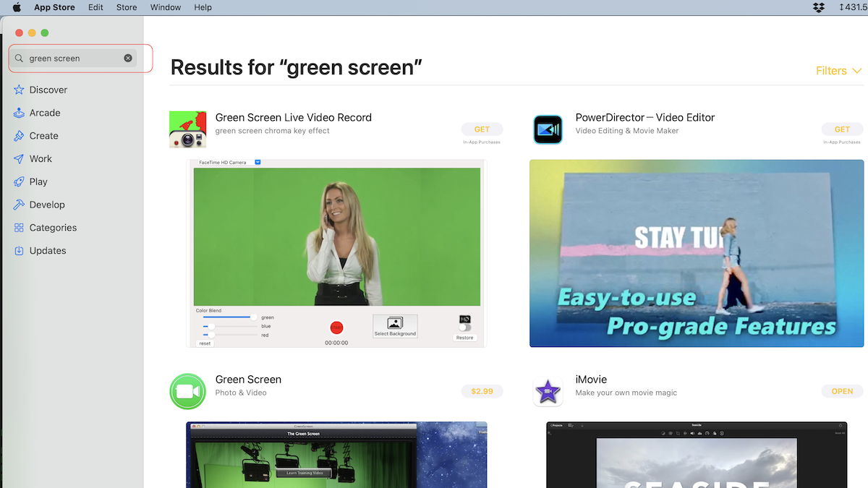
Task: Open the Window menu
Action: point(166,7)
